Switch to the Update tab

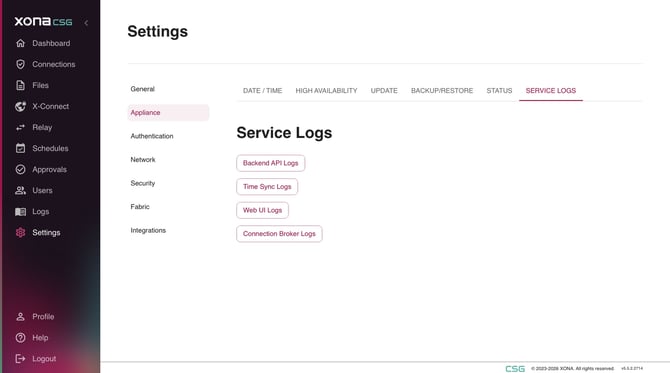pyautogui.click(x=384, y=91)
